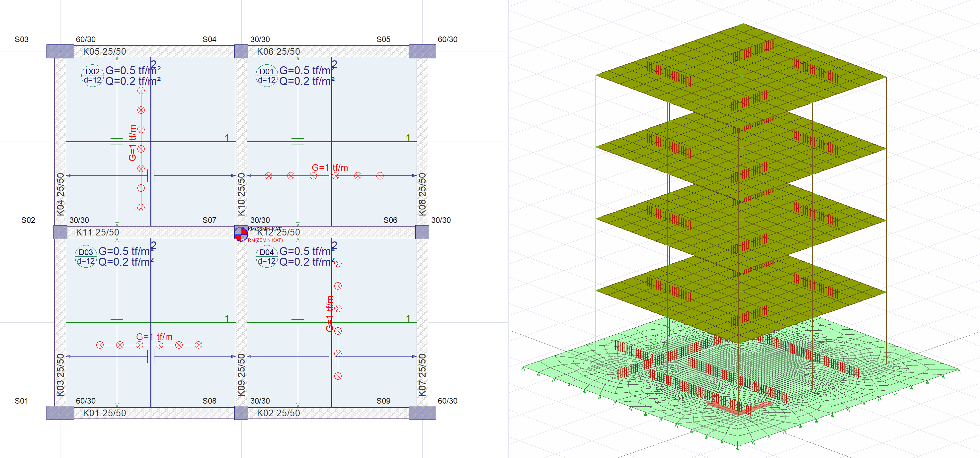The width and height of the screenshot is (980, 458).
Task: Click beam label "K02 25/50"
Action: point(279,413)
